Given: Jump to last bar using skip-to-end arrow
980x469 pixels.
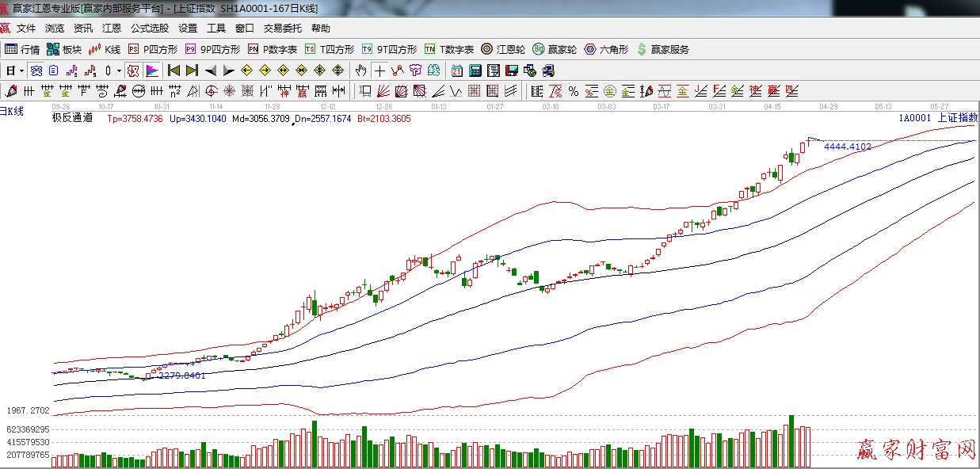Looking at the screenshot, I should [192, 71].
